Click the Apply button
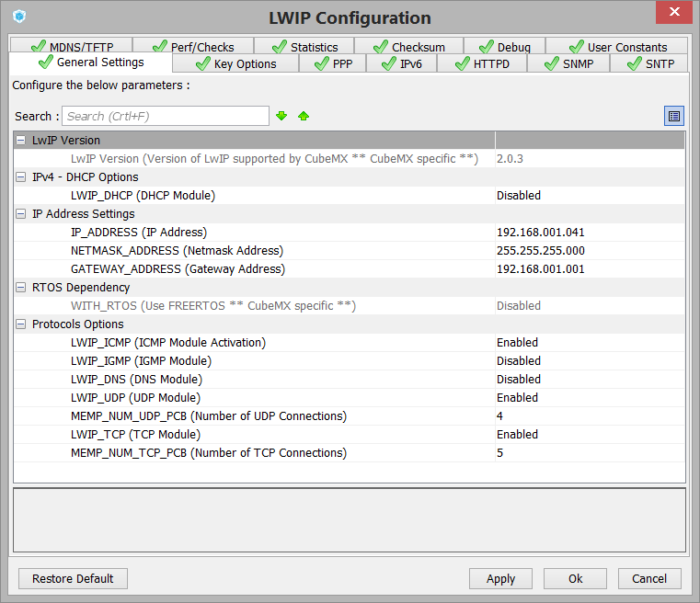 coord(500,578)
